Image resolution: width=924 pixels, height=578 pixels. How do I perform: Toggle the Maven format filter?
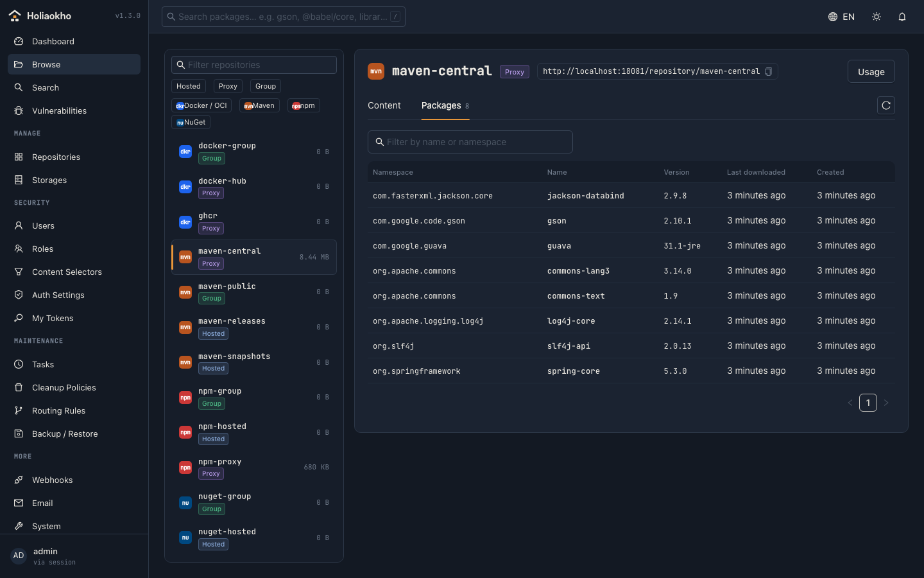point(259,105)
